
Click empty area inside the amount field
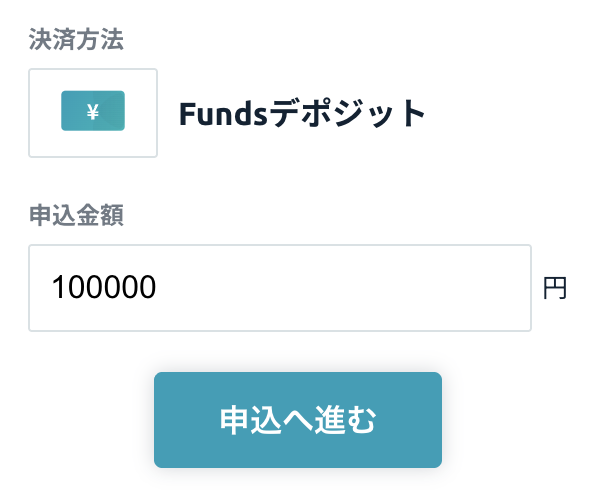pyautogui.click(x=380, y=288)
